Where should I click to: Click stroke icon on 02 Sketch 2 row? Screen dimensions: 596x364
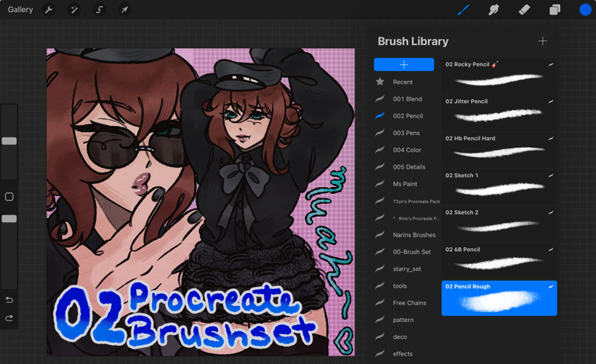pos(551,213)
